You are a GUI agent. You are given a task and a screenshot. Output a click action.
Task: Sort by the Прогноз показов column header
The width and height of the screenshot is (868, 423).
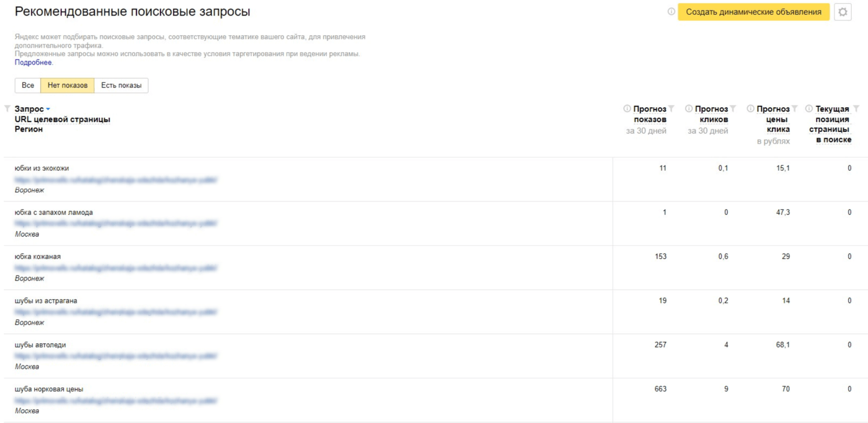coord(650,114)
